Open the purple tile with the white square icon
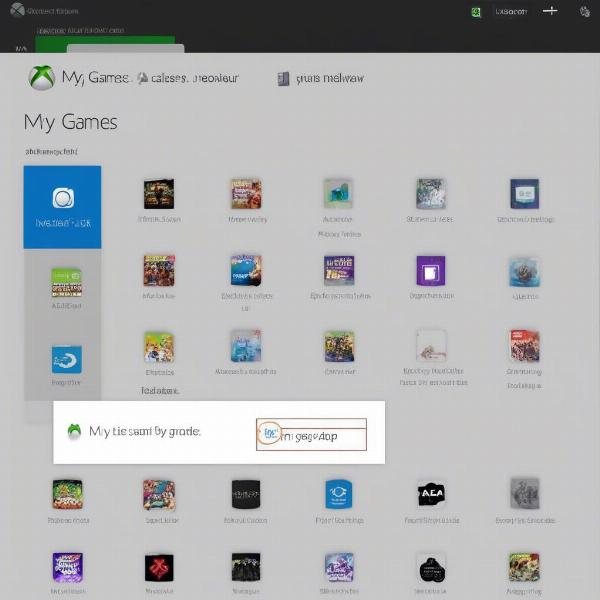This screenshot has height=600, width=600. [431, 271]
